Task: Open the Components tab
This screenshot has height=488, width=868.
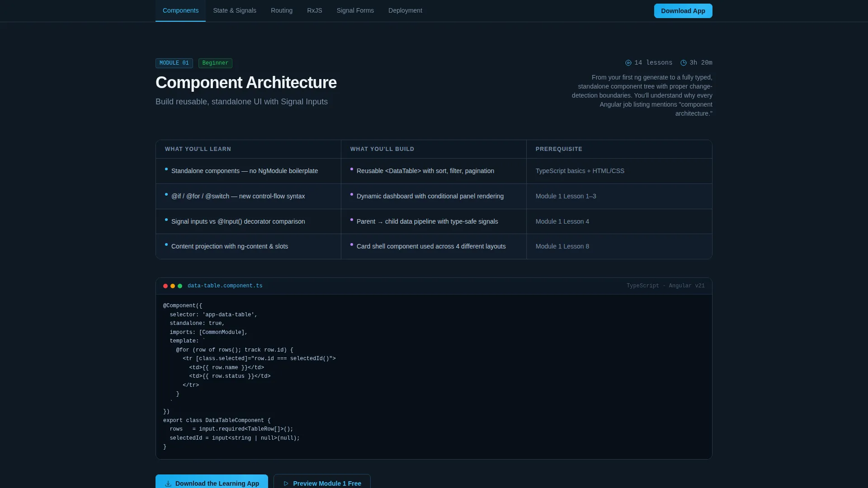Action: (x=180, y=10)
